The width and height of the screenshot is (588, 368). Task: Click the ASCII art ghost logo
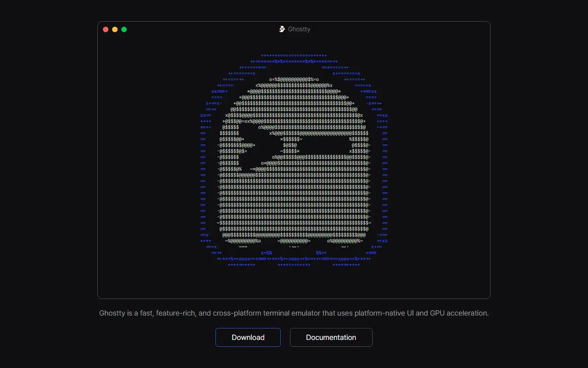click(x=294, y=160)
